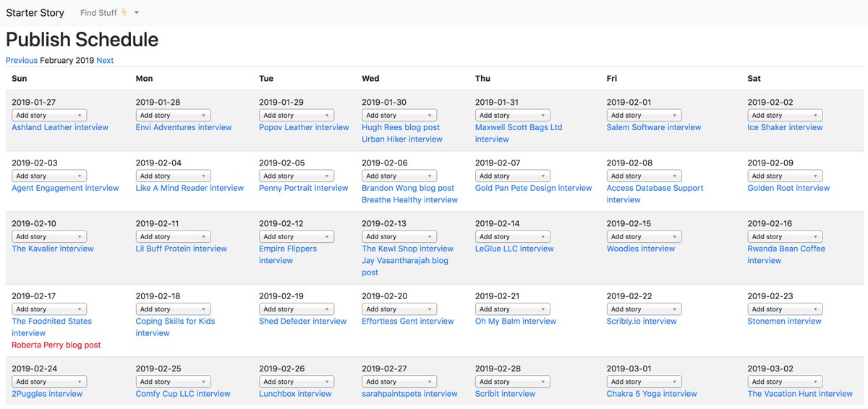868x409 pixels.
Task: Open Hugh Rees blog post
Action: (x=401, y=127)
